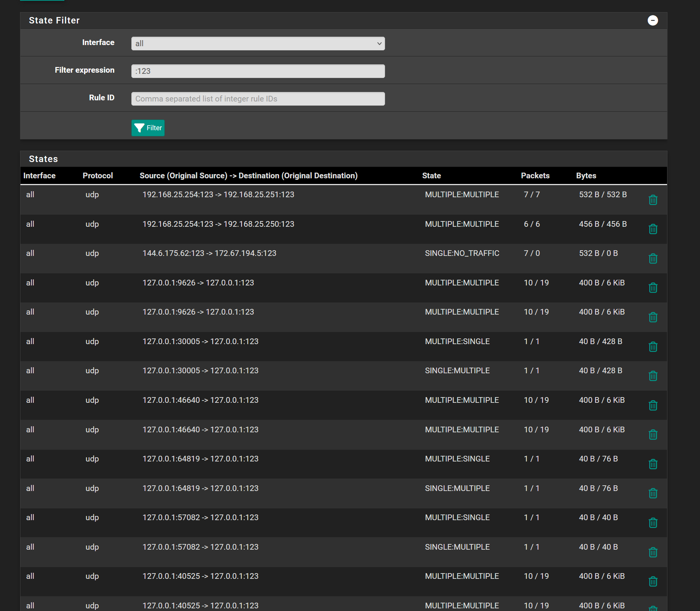Apply the state filter with the Filter button
Screen dimensions: 700x611
pyautogui.click(x=148, y=128)
